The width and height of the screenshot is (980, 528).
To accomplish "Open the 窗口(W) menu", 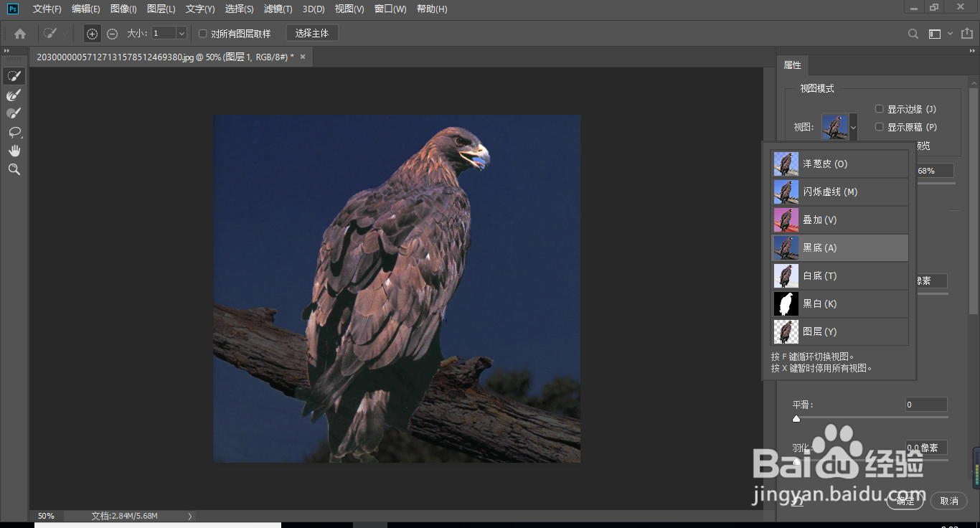I will point(390,9).
